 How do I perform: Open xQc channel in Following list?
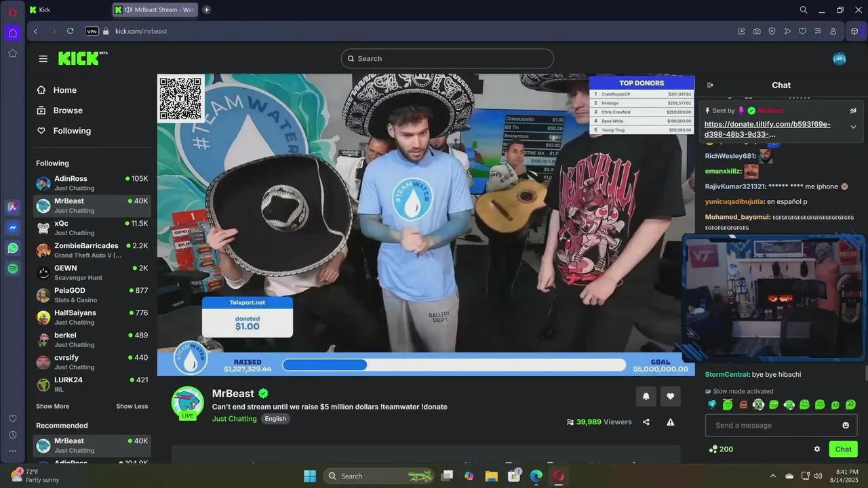pos(92,228)
